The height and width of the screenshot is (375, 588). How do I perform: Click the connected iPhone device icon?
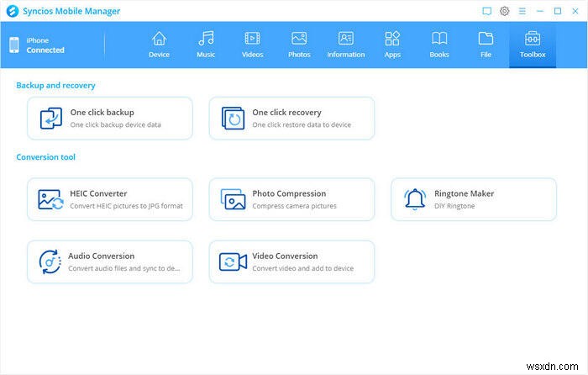14,45
